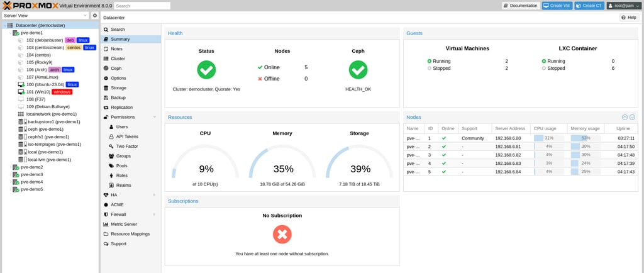
Task: Click the Help button
Action: pyautogui.click(x=629, y=18)
